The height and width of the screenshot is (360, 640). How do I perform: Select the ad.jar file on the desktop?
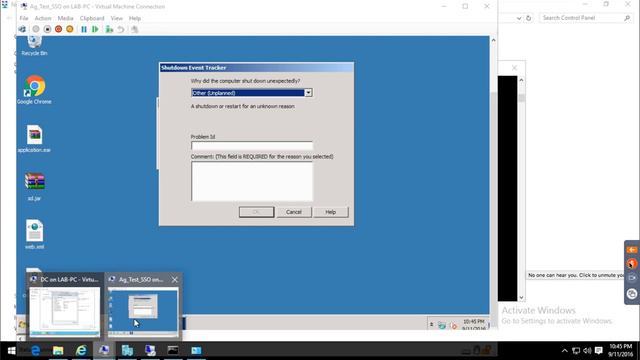[34, 187]
